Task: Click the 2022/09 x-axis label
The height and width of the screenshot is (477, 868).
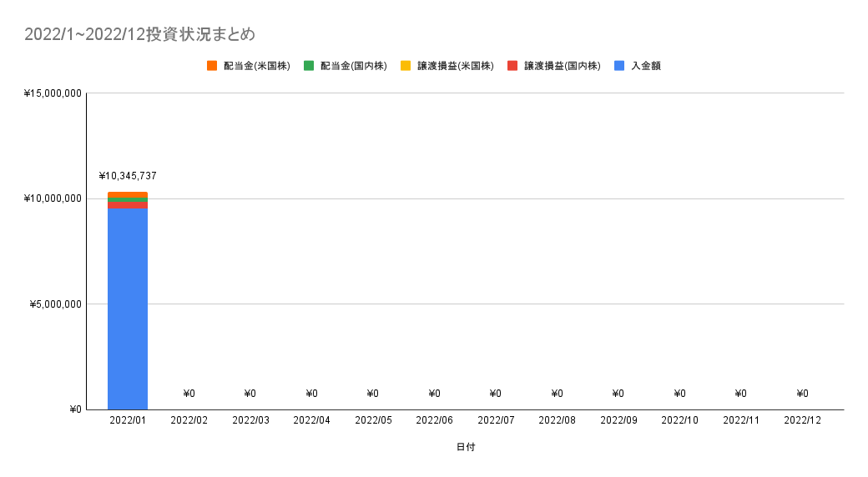Action: (x=618, y=420)
